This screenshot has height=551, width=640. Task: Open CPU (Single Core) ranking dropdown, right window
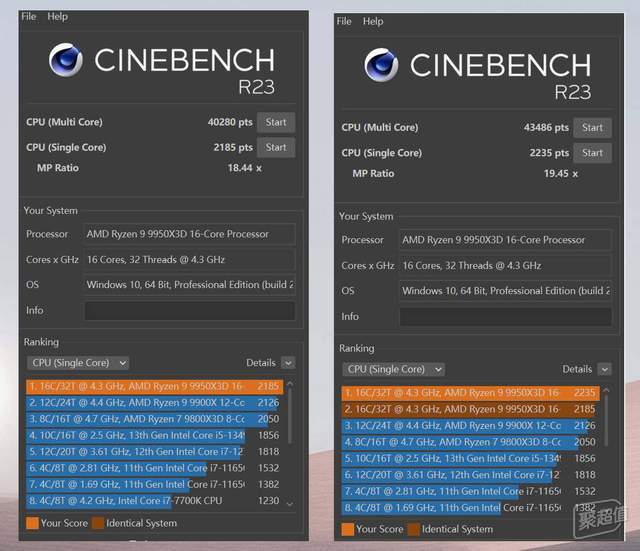(393, 369)
